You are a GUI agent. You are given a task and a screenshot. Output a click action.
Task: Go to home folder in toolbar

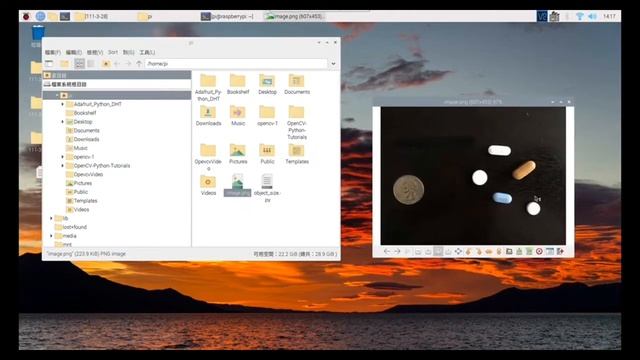coord(106,64)
